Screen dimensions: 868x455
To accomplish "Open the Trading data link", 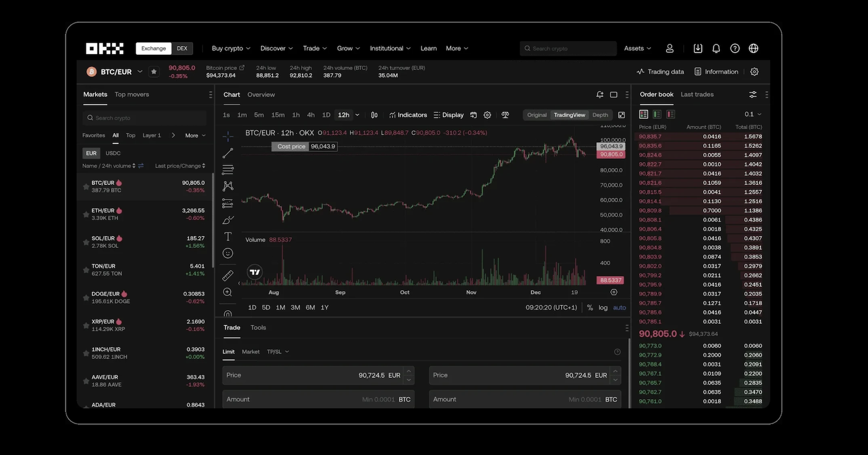I will pos(660,72).
